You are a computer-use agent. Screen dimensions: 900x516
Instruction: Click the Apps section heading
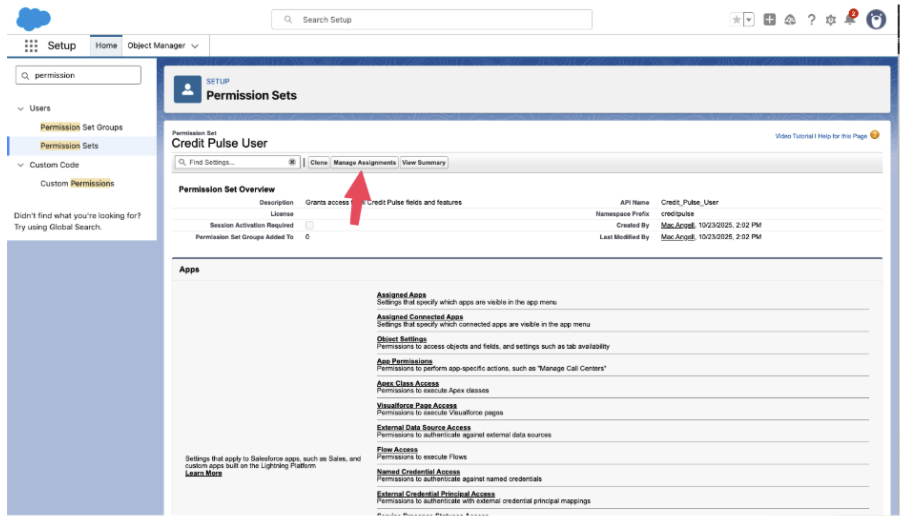(189, 269)
